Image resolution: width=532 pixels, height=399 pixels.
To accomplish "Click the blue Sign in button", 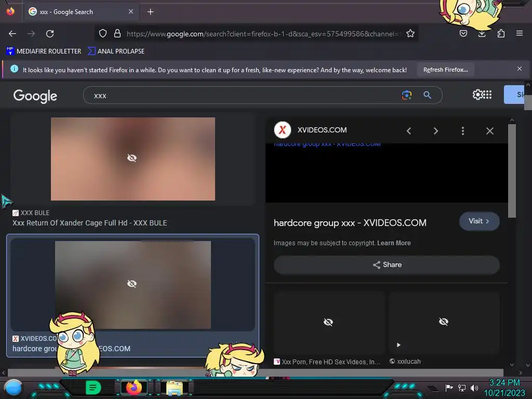I will 514,95.
